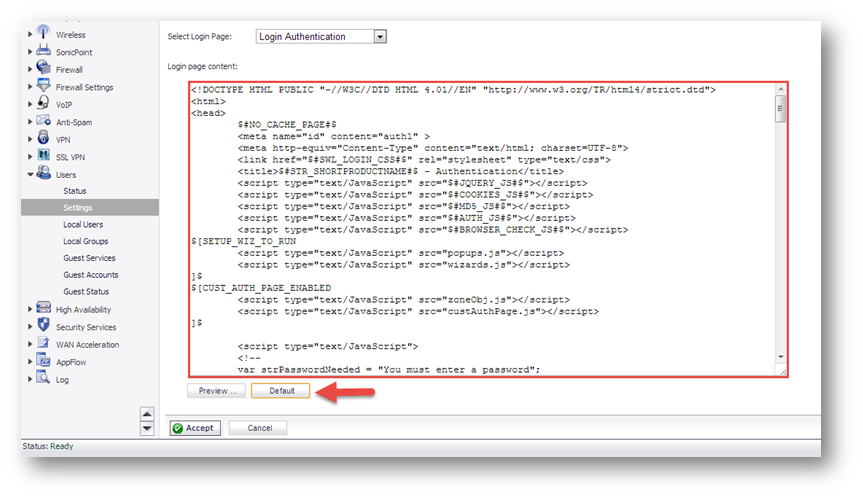Open the Select Login Page dropdown
This screenshot has width=863, height=499.
(379, 37)
